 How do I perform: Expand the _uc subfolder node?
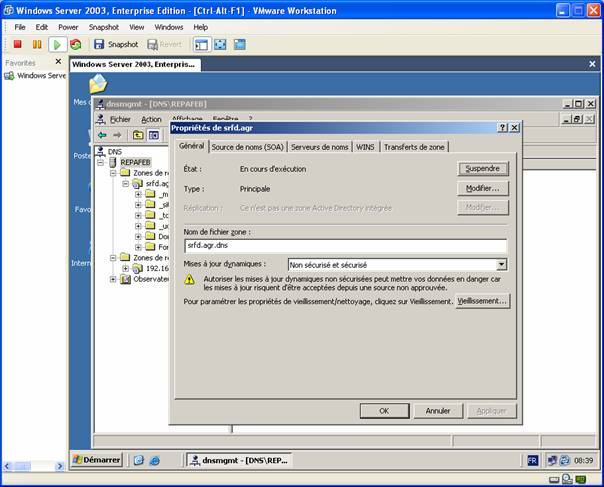(x=138, y=226)
